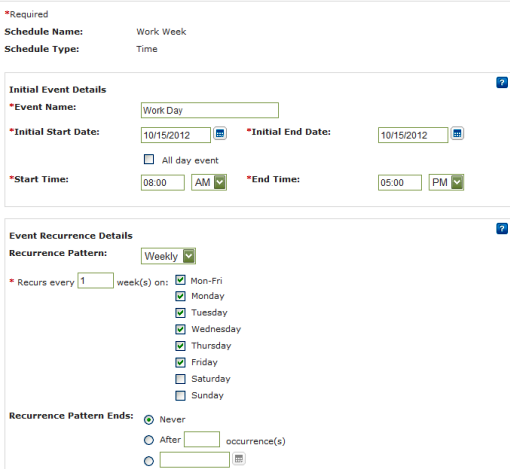Open calendar picker for Initial Start Date

click(x=220, y=134)
